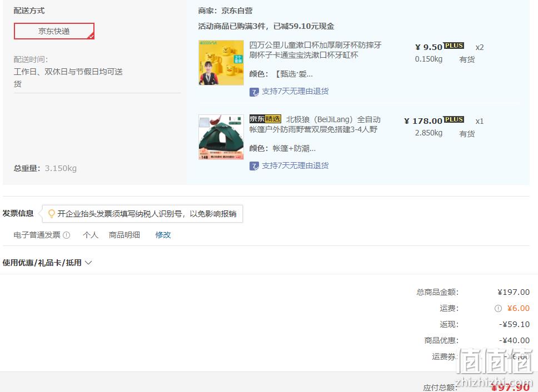Click the 0.150kg weight text
The image size is (538, 392).
pos(429,59)
